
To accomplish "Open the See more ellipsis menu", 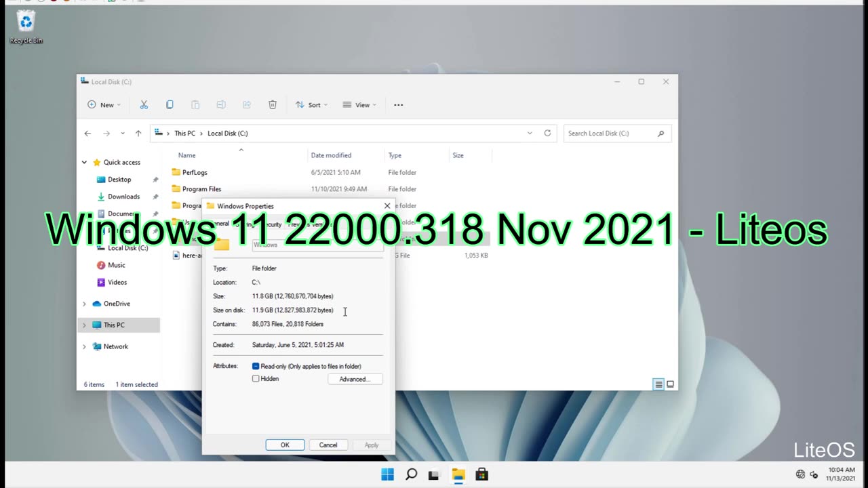I will (x=399, y=105).
